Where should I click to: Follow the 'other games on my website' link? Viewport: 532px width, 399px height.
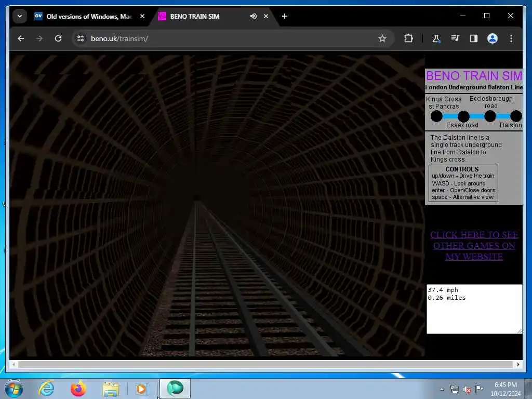(x=474, y=246)
